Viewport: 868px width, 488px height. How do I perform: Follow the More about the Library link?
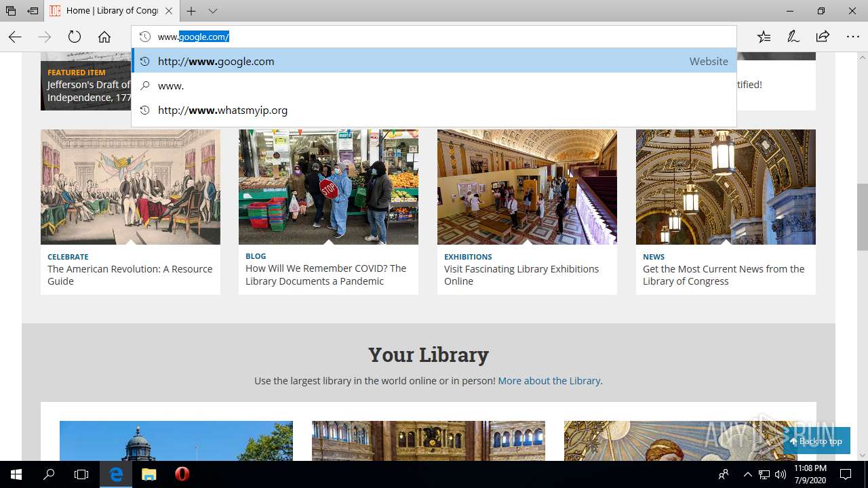point(549,381)
